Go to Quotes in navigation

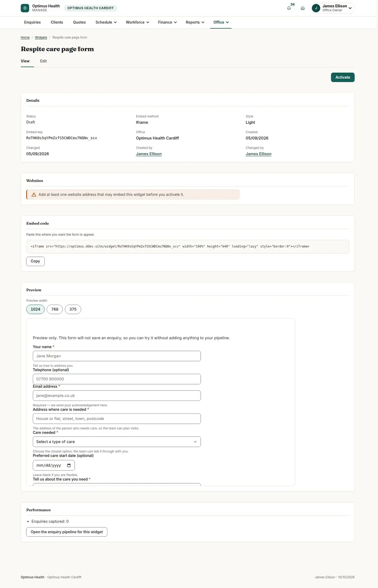click(x=79, y=22)
